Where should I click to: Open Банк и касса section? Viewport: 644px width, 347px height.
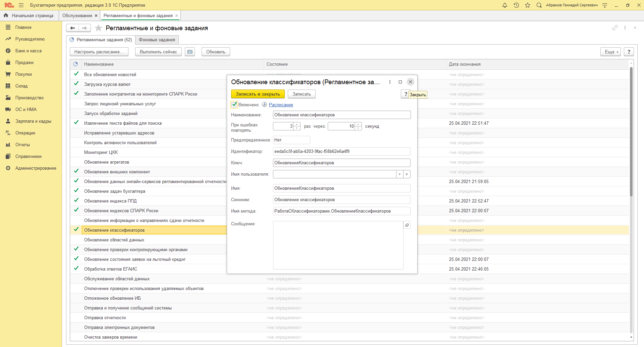coord(29,51)
